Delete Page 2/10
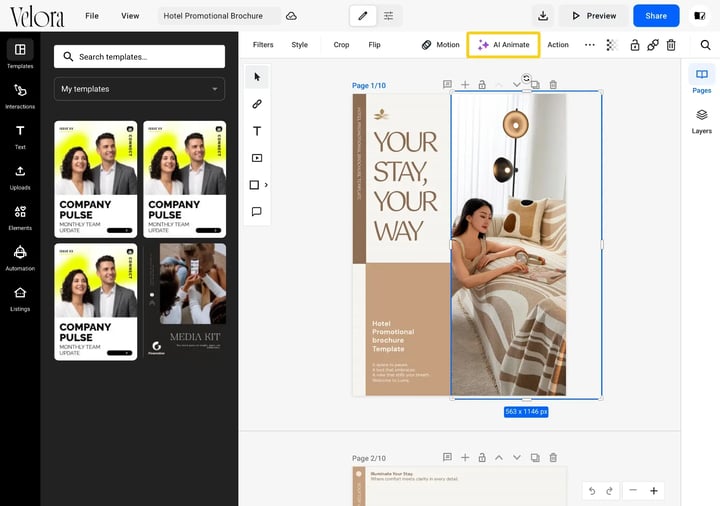This screenshot has height=506, width=720. 553,457
